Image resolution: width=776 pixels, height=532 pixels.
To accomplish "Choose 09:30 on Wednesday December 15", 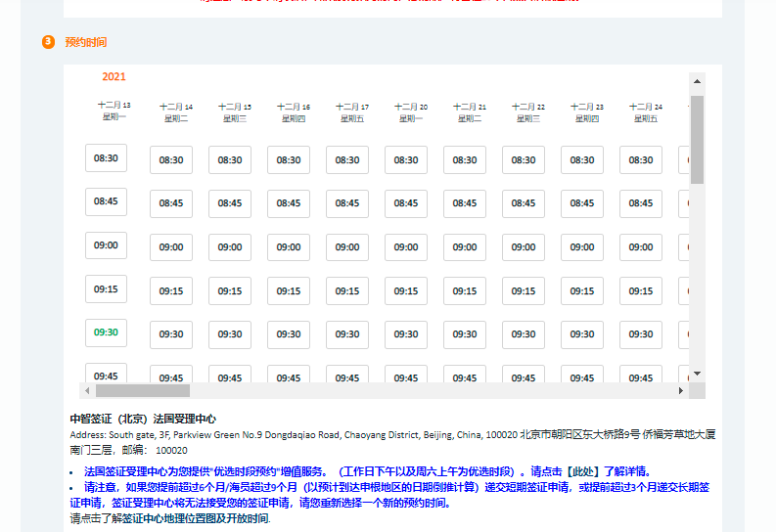I will tap(230, 334).
